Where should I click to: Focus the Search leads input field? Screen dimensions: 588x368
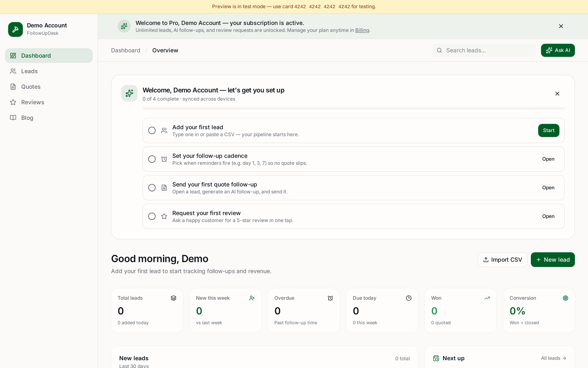484,50
